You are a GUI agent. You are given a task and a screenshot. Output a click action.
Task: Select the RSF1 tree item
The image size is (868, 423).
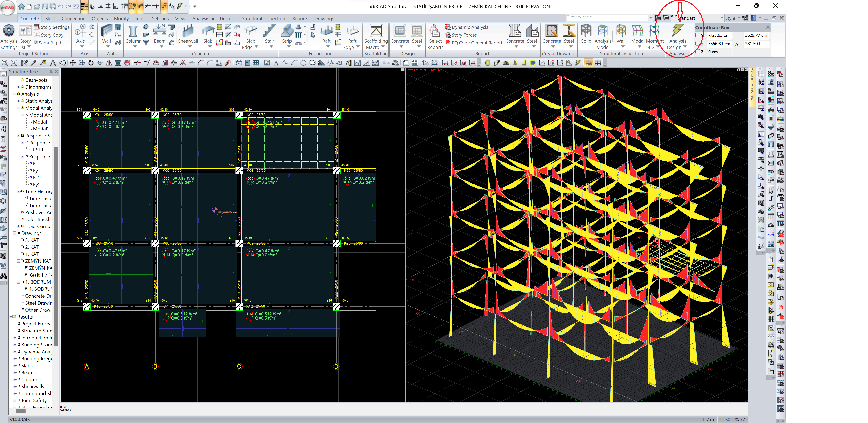point(38,150)
